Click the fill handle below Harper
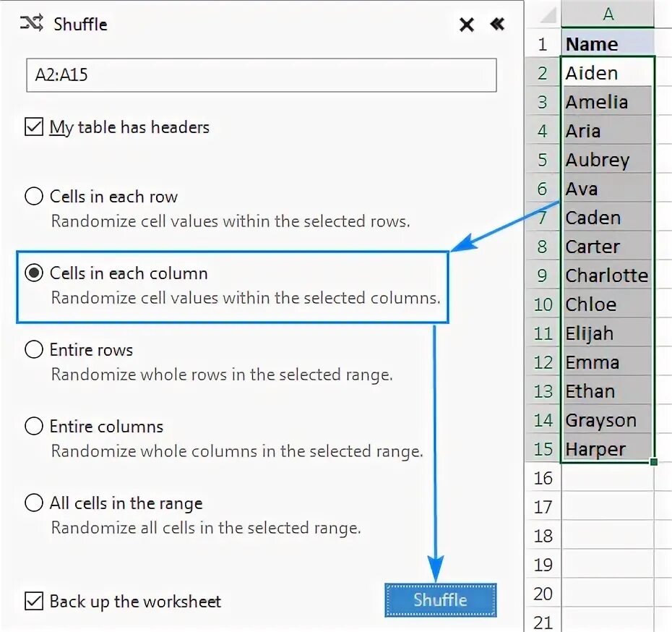Screen dimensions: 672x632 pos(654,461)
